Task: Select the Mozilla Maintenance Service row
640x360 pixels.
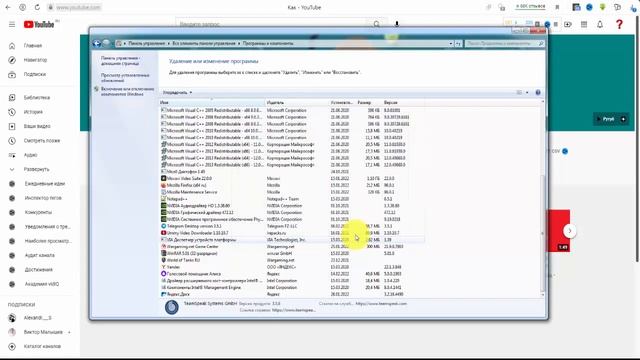Action: click(292, 192)
